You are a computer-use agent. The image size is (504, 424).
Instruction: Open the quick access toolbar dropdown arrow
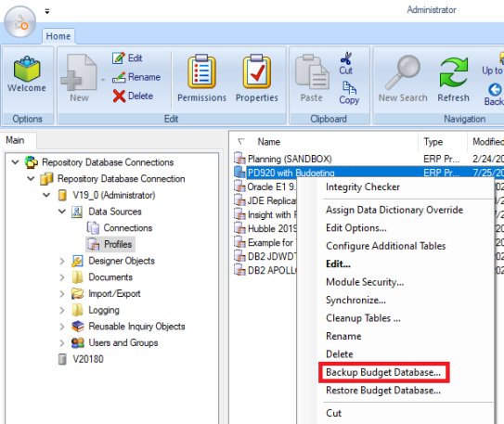47,11
